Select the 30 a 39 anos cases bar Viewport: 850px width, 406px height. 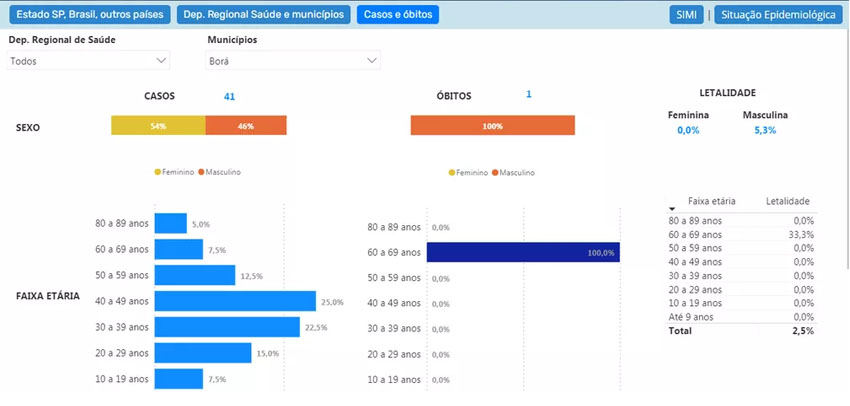227,327
